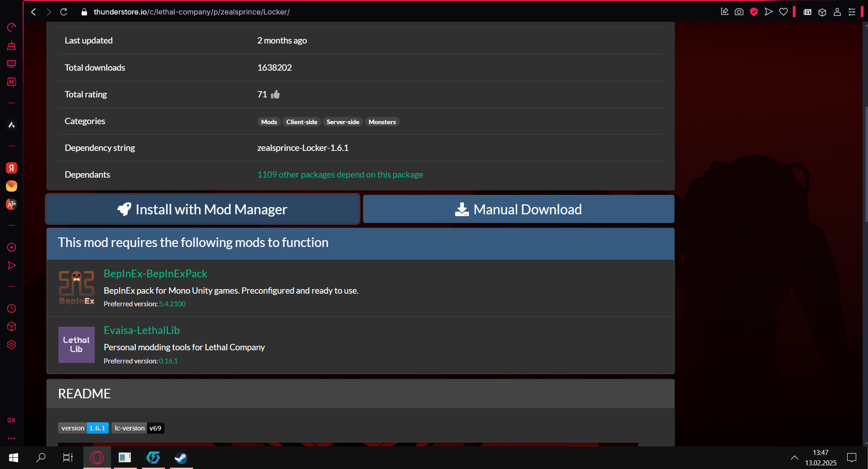Open History clock icon in sidebar

pos(12,309)
